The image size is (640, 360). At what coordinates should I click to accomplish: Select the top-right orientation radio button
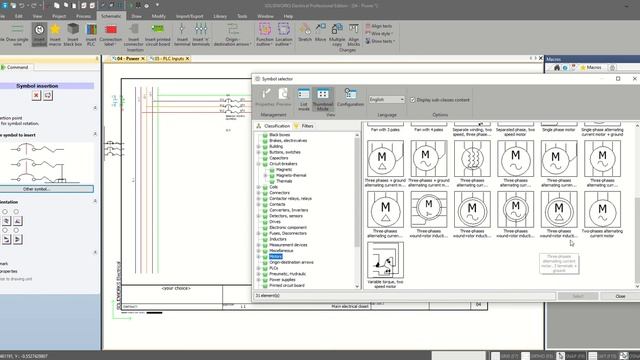point(16,211)
